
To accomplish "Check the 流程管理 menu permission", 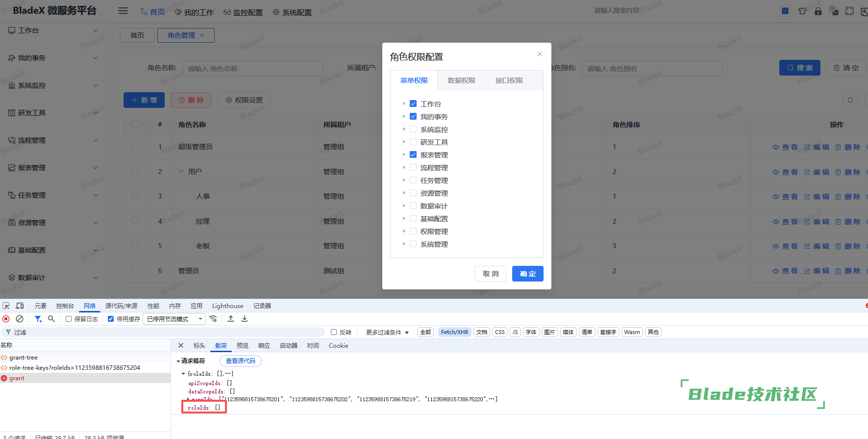I will (x=413, y=167).
